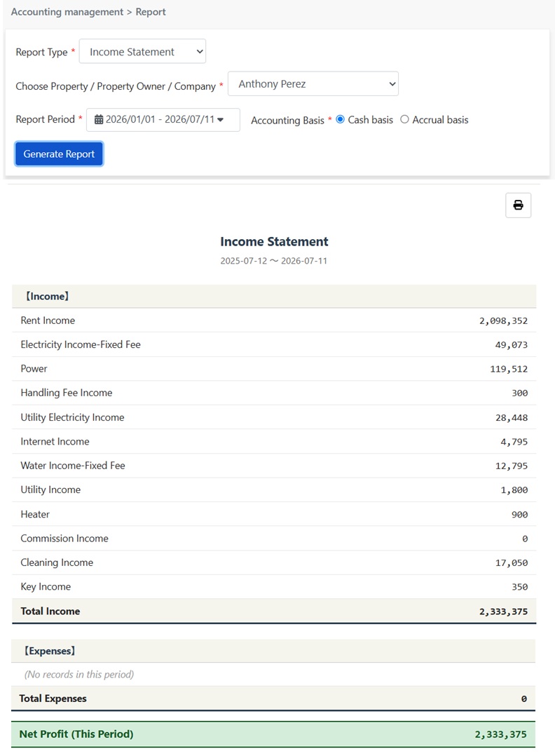Click the Cleaning Income amount 17,050
555x756 pixels.
point(511,563)
